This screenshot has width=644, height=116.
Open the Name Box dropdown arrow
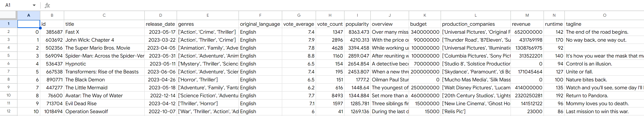click(x=34, y=5)
